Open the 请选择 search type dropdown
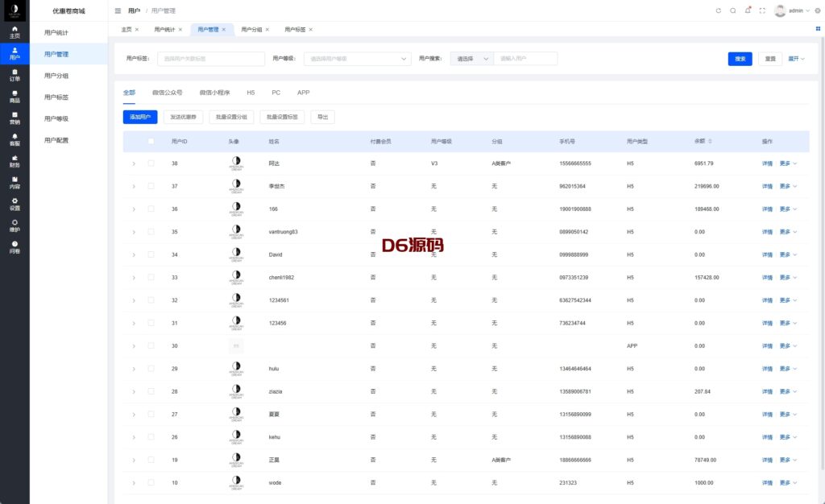Viewport: 825px width, 504px height. (x=472, y=59)
